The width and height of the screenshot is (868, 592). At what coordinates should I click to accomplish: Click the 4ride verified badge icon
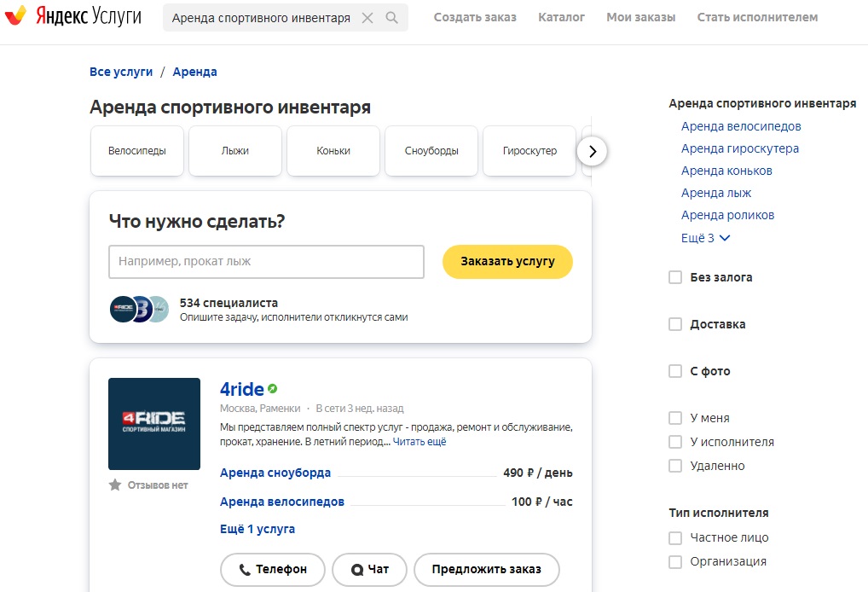(x=272, y=389)
